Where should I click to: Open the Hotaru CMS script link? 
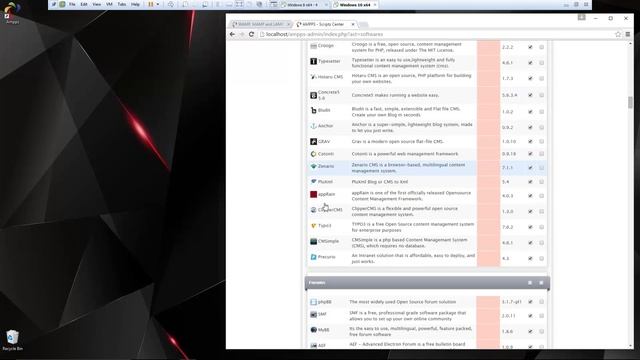[x=331, y=77]
